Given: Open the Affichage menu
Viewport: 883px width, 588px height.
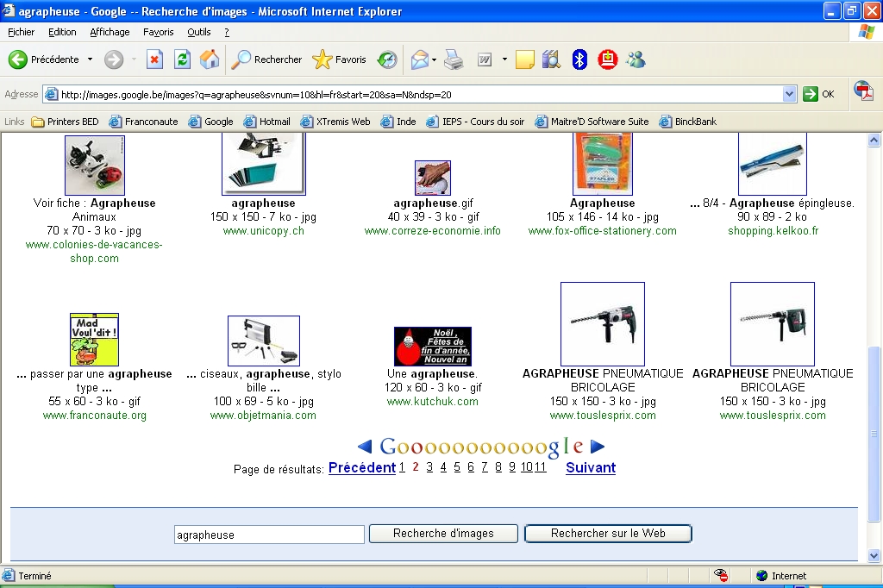Looking at the screenshot, I should [110, 32].
